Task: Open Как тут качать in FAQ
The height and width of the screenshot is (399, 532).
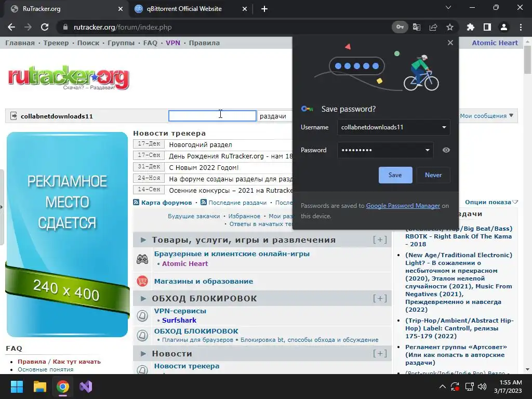Action: tap(77, 362)
